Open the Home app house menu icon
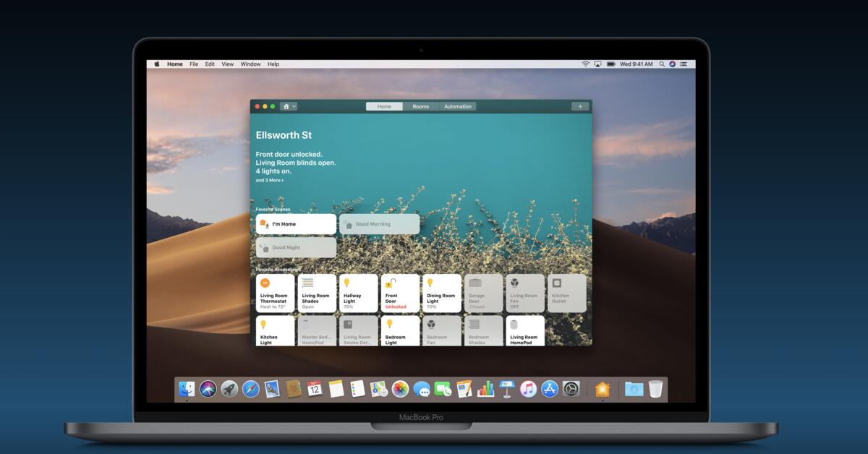Image resolution: width=868 pixels, height=454 pixels. [x=286, y=106]
